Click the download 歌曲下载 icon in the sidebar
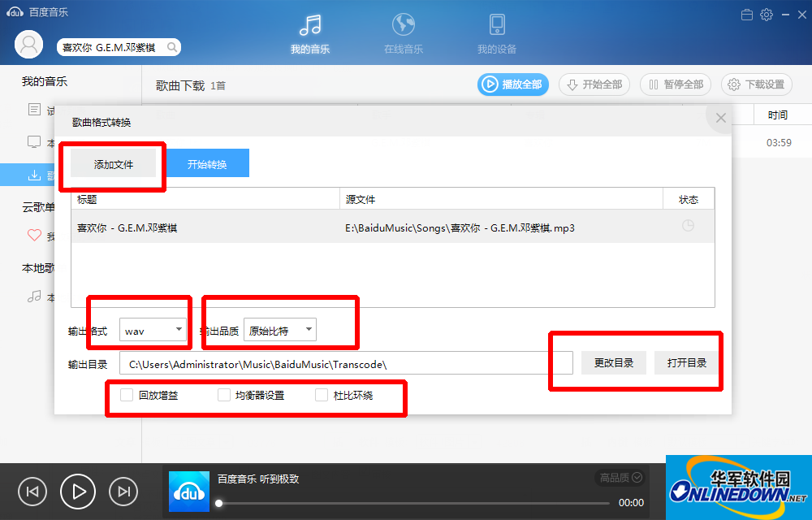The height and width of the screenshot is (520, 812). (x=33, y=175)
